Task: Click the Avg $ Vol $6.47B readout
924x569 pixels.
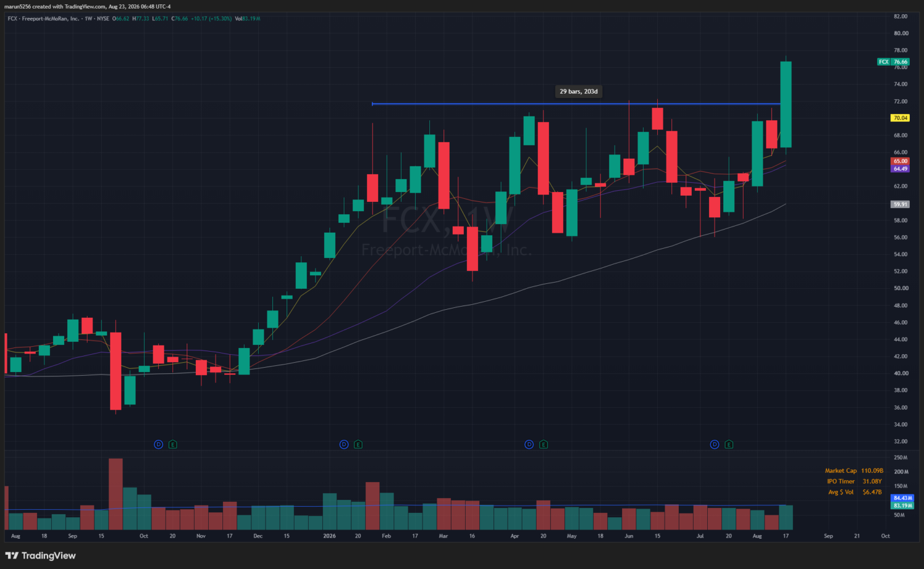Action: click(855, 492)
